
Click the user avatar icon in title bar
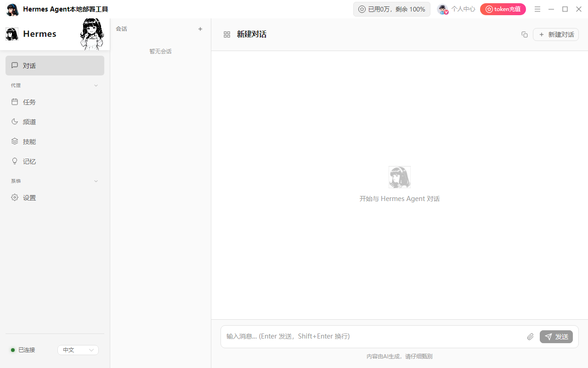click(x=442, y=9)
